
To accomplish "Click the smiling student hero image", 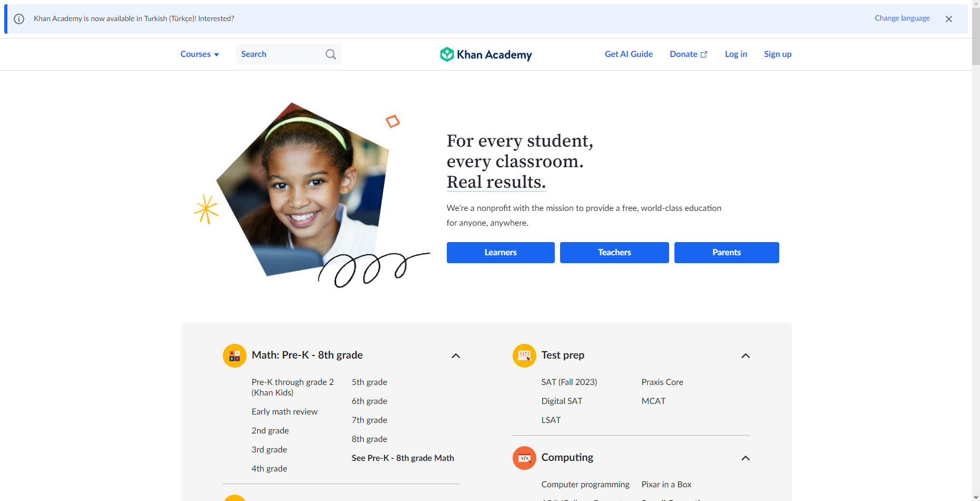I will coord(303,190).
